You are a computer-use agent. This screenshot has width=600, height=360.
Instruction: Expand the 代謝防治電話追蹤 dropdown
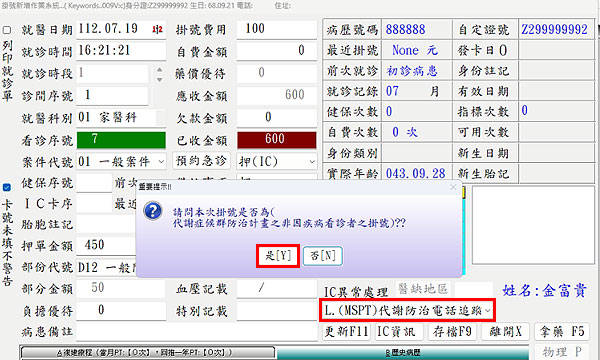(x=488, y=311)
